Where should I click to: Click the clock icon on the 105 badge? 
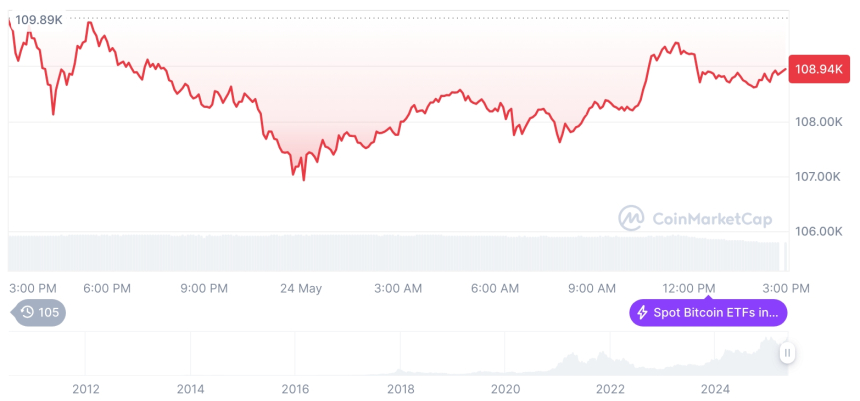27,313
